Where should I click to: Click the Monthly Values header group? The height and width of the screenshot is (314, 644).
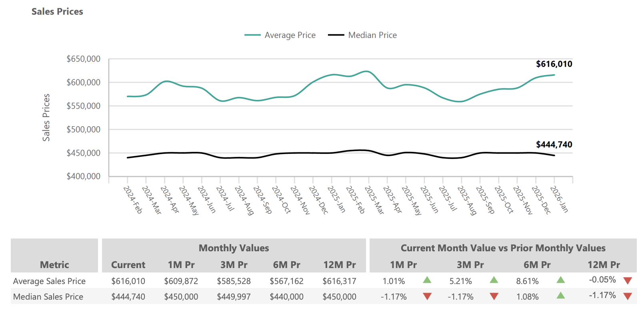coord(234,248)
